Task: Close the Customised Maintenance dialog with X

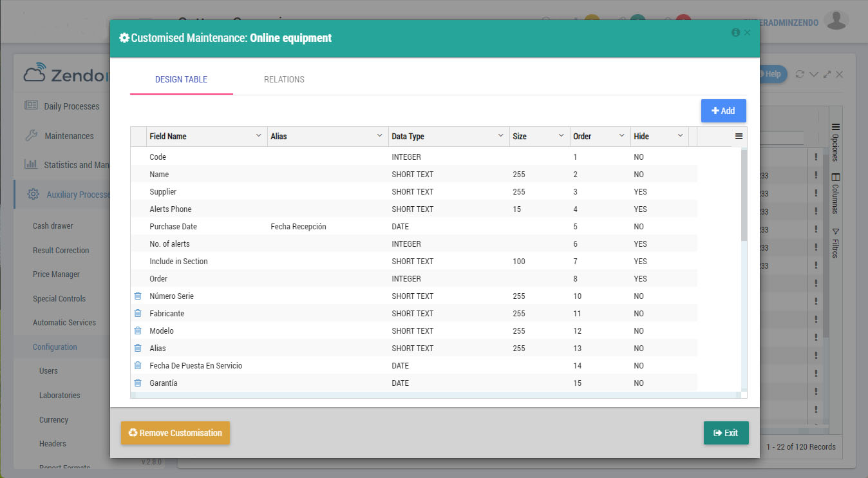Action: coord(747,32)
